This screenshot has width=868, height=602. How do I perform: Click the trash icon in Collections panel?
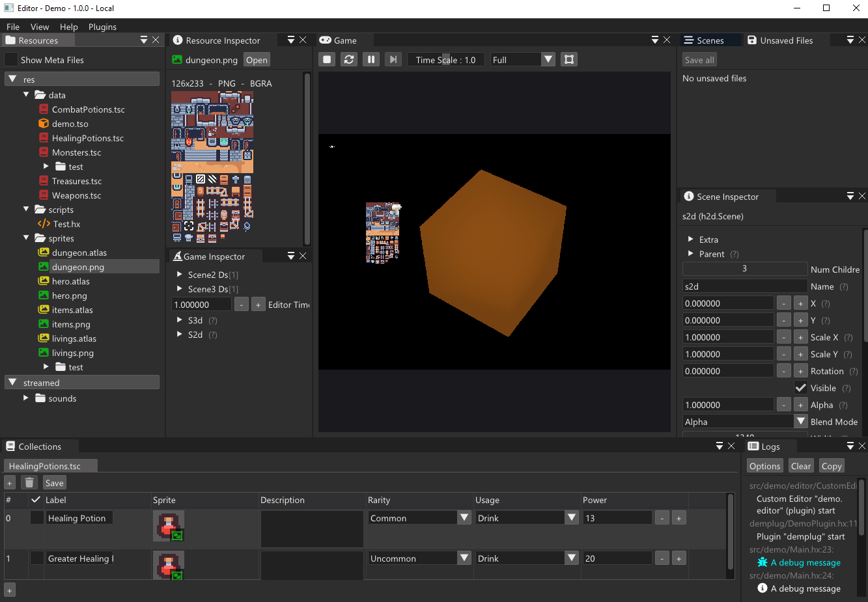(29, 483)
